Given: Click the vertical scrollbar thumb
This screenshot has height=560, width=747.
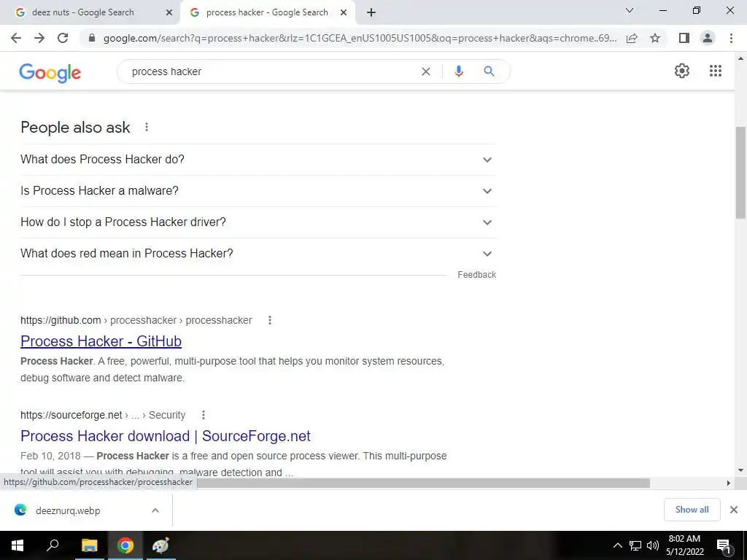Looking at the screenshot, I should click(x=740, y=172).
